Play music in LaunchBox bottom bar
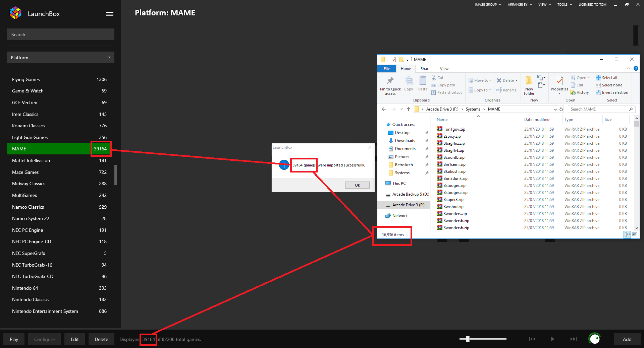 pos(552,339)
